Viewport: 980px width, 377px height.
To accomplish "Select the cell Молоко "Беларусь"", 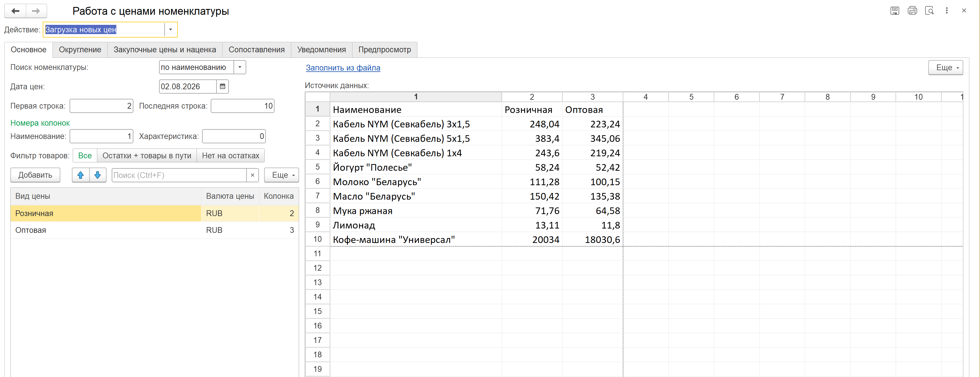I will point(416,182).
